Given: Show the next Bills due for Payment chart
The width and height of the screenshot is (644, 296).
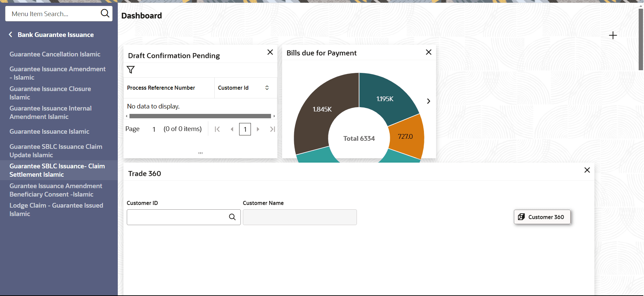Looking at the screenshot, I should pos(428,101).
